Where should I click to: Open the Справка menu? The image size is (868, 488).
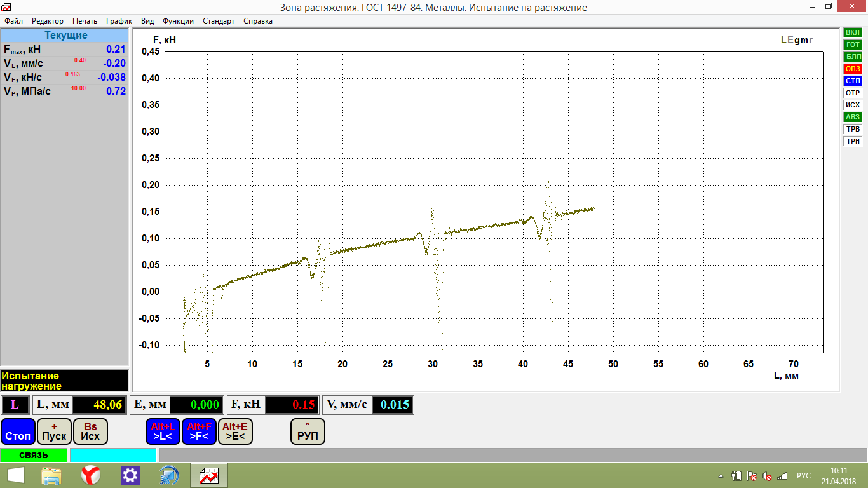click(258, 21)
